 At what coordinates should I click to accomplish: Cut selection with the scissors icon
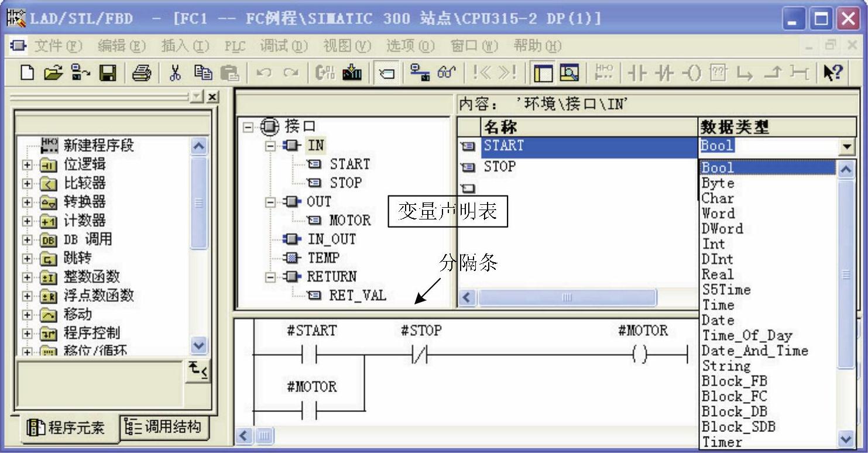[x=175, y=73]
